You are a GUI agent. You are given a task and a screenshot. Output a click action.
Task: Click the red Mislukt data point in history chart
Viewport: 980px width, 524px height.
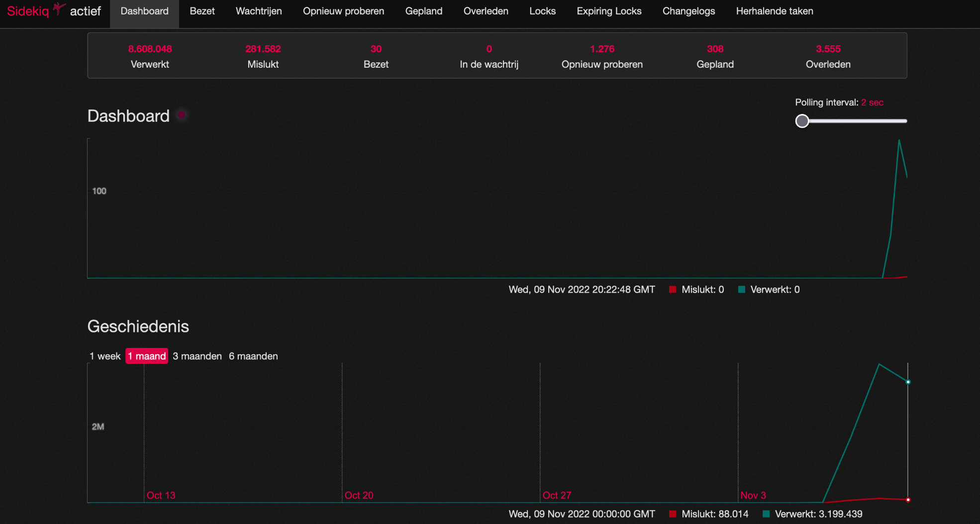(908, 500)
